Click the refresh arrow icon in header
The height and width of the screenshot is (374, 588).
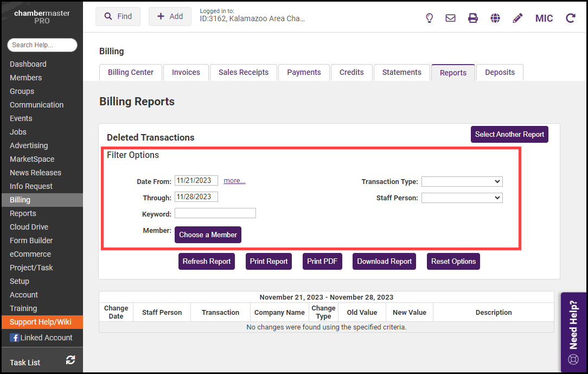tap(570, 18)
